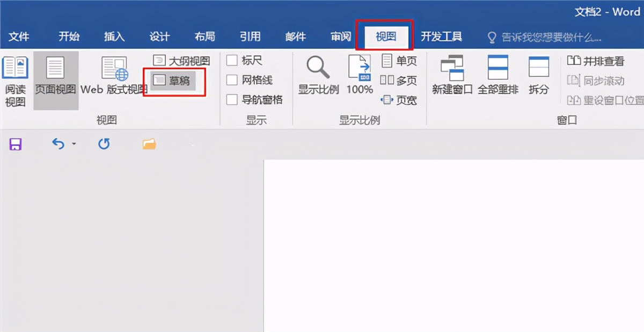
Task: Click 多页 multiple pages view
Action: (x=399, y=80)
